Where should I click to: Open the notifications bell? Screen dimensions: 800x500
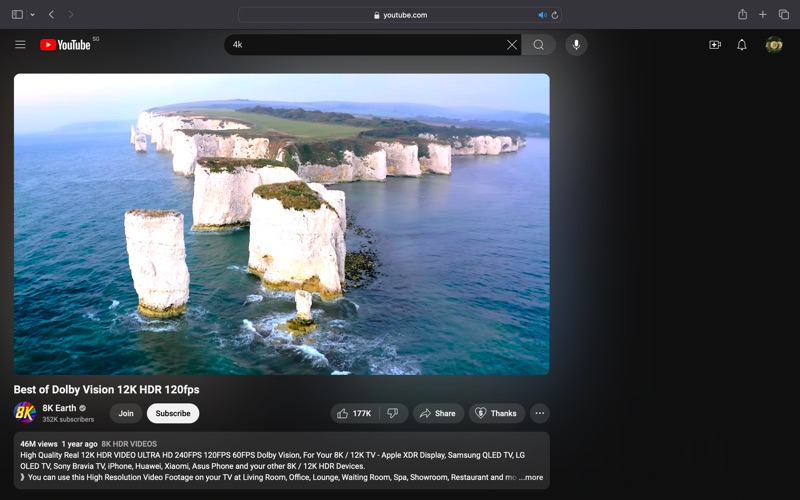[742, 45]
